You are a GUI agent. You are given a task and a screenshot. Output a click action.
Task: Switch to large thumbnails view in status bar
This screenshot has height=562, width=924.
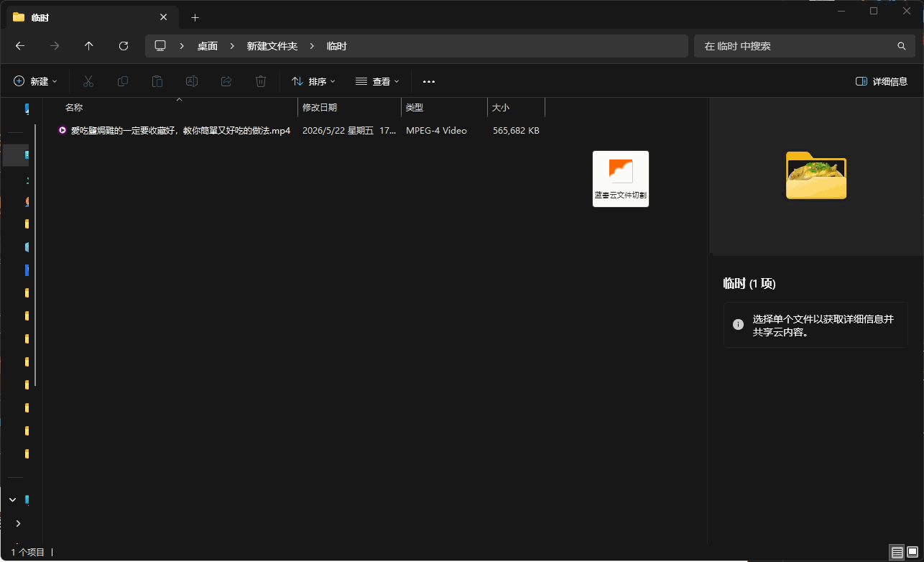click(x=913, y=553)
